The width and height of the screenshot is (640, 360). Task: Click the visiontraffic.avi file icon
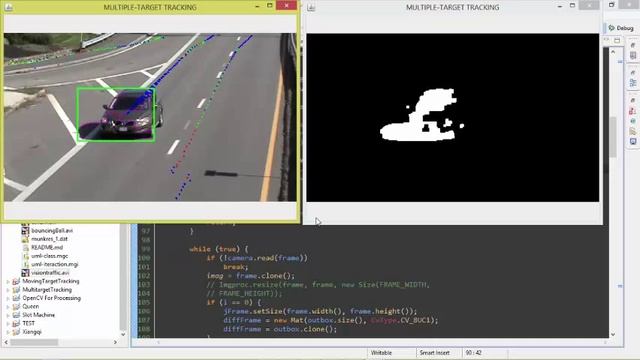[25, 273]
